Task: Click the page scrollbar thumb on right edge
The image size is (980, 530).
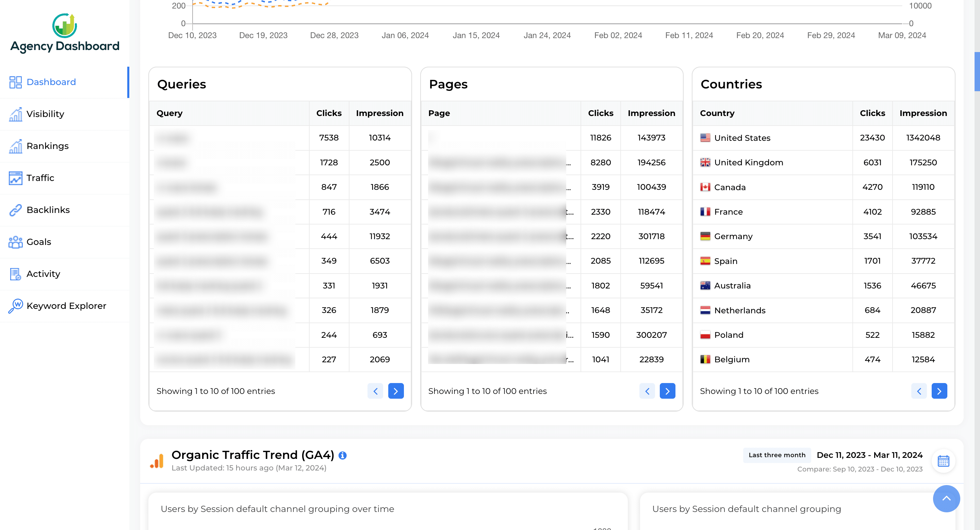Action: click(x=977, y=71)
